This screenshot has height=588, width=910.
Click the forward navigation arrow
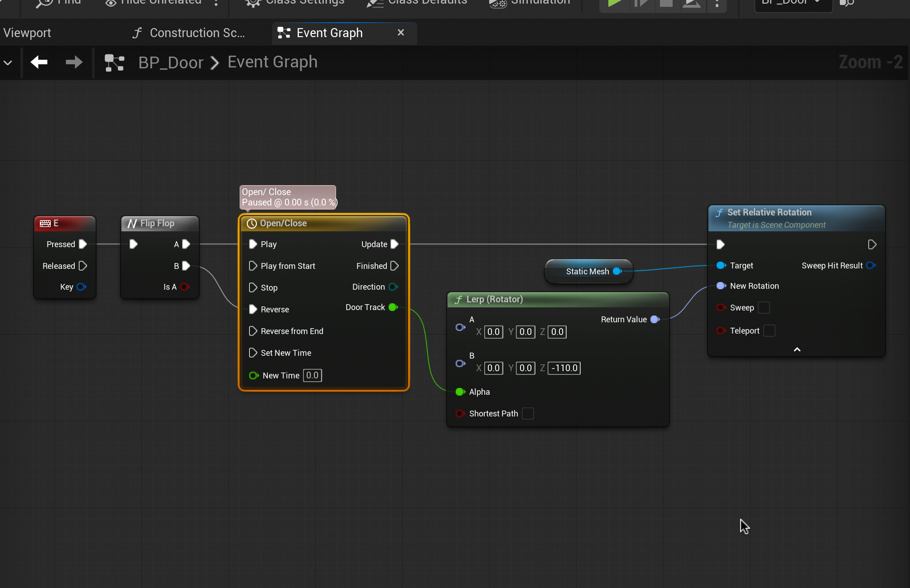[74, 62]
